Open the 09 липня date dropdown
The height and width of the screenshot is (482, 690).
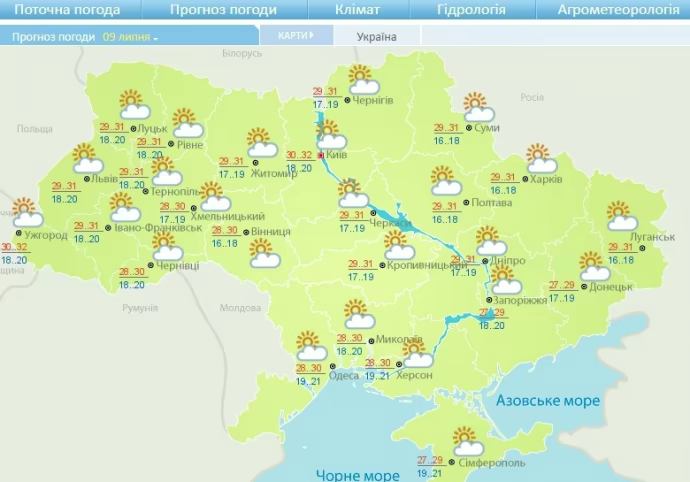point(131,36)
